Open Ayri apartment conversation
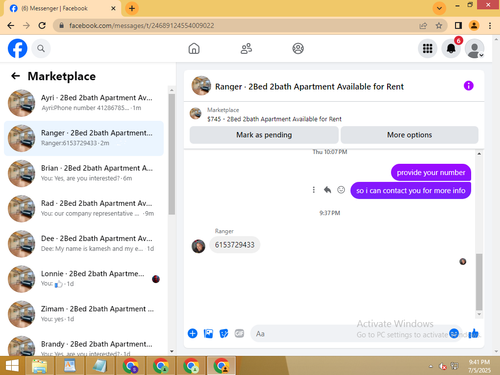 (84, 103)
